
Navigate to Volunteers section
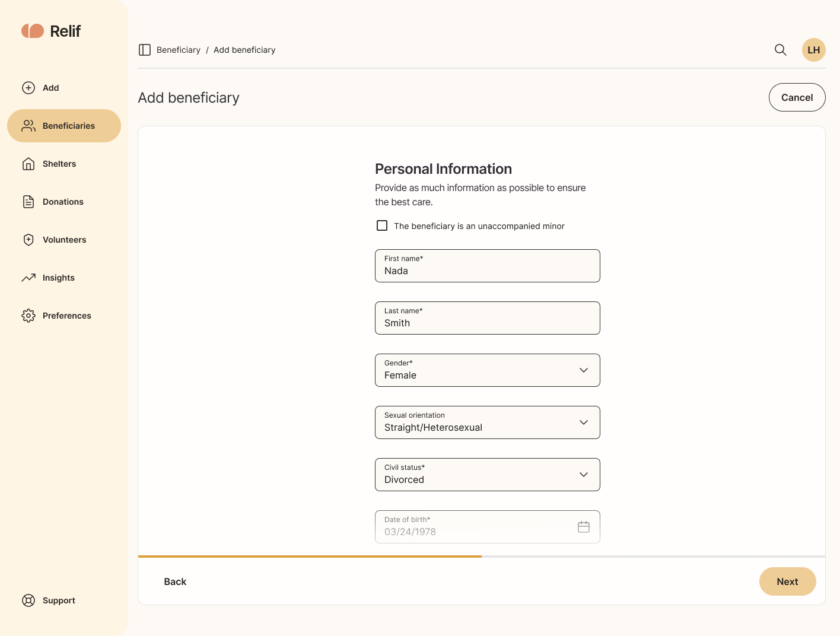[64, 240]
